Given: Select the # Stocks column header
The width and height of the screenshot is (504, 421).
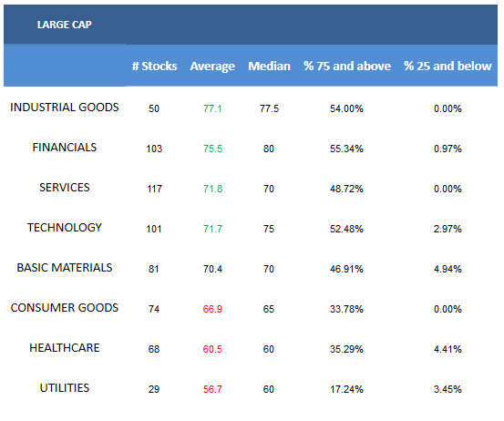Looking at the screenshot, I should 154,66.
